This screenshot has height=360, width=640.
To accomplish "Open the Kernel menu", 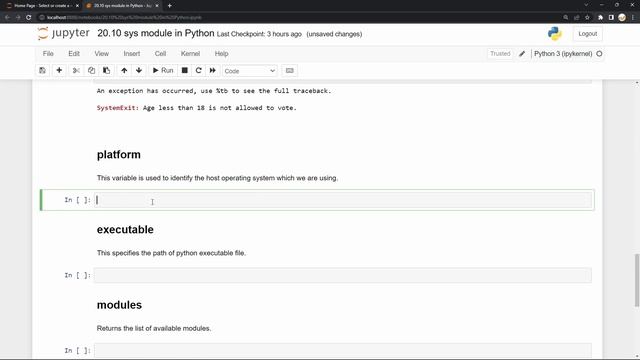I will [x=190, y=53].
